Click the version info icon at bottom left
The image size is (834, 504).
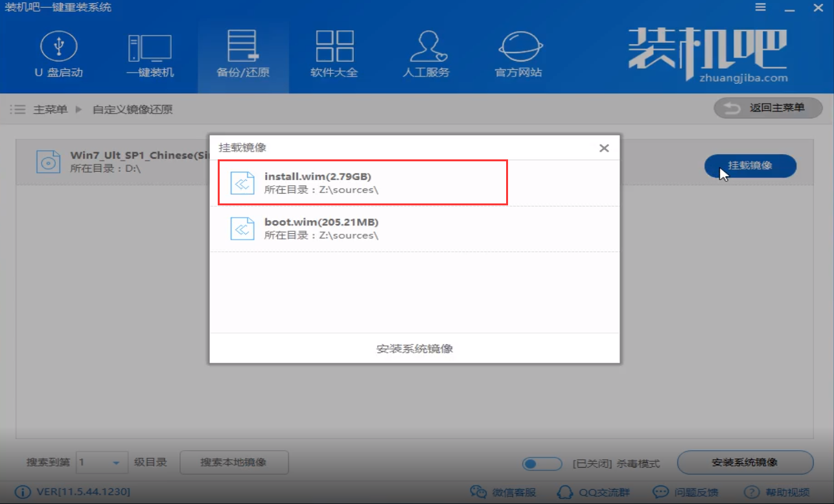click(x=23, y=492)
